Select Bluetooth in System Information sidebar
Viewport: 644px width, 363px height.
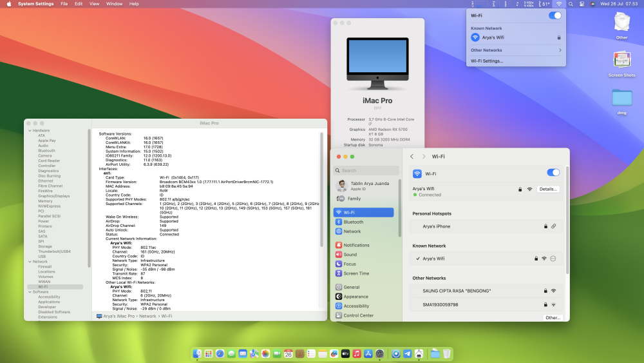(46, 150)
